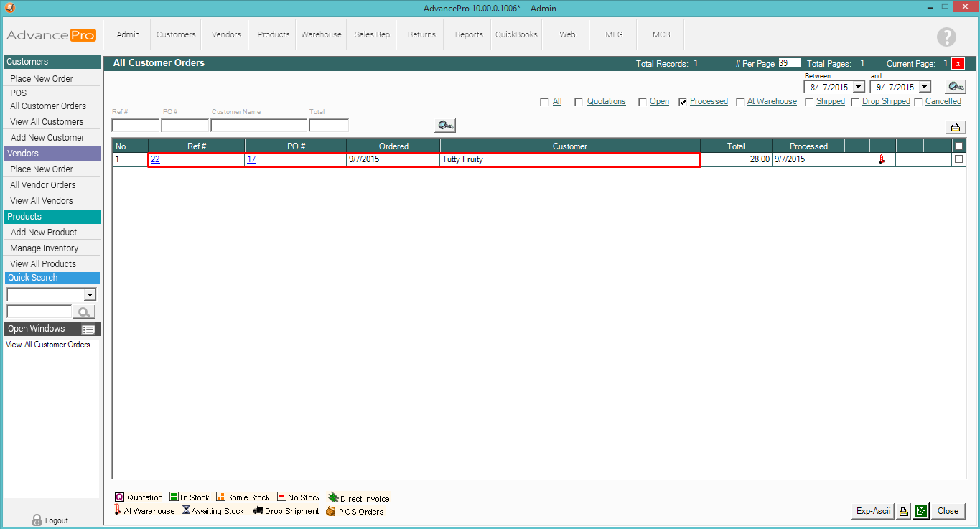The image size is (980, 529).
Task: Open the Open Windows list icon
Action: (88, 329)
